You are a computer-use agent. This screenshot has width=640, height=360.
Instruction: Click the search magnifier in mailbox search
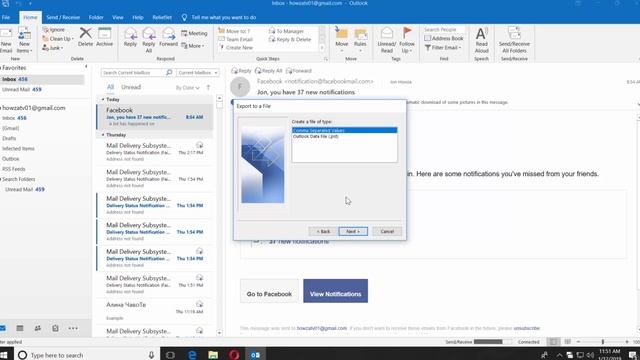coord(169,72)
